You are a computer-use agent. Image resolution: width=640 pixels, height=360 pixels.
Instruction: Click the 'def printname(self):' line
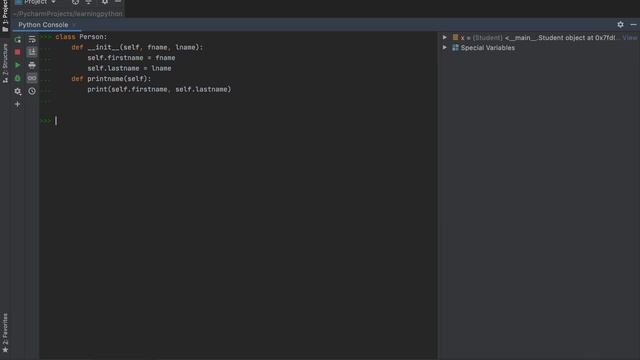click(x=111, y=79)
